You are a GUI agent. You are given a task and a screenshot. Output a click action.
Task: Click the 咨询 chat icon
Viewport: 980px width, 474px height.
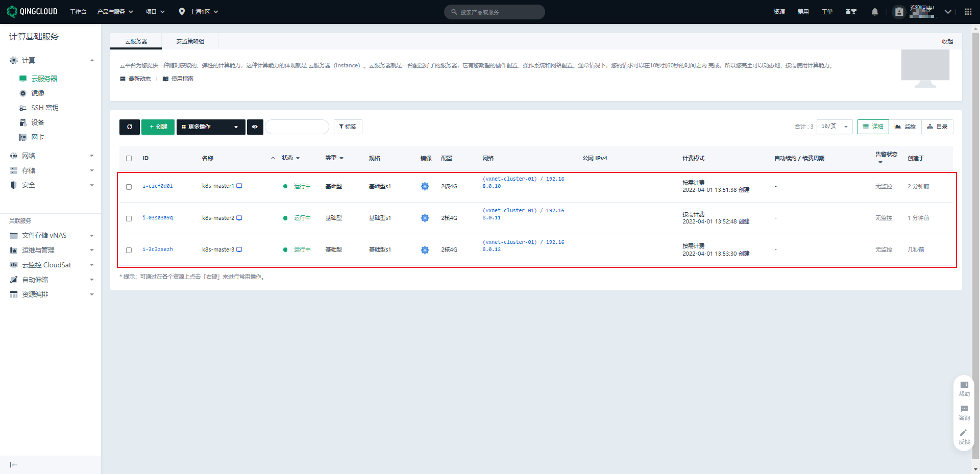pos(964,413)
